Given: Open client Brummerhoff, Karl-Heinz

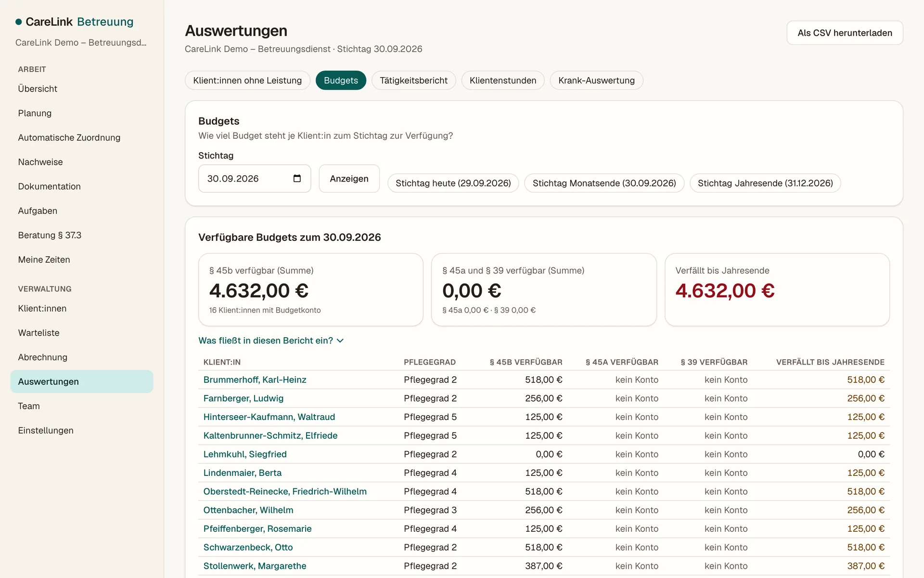Looking at the screenshot, I should pyautogui.click(x=255, y=380).
